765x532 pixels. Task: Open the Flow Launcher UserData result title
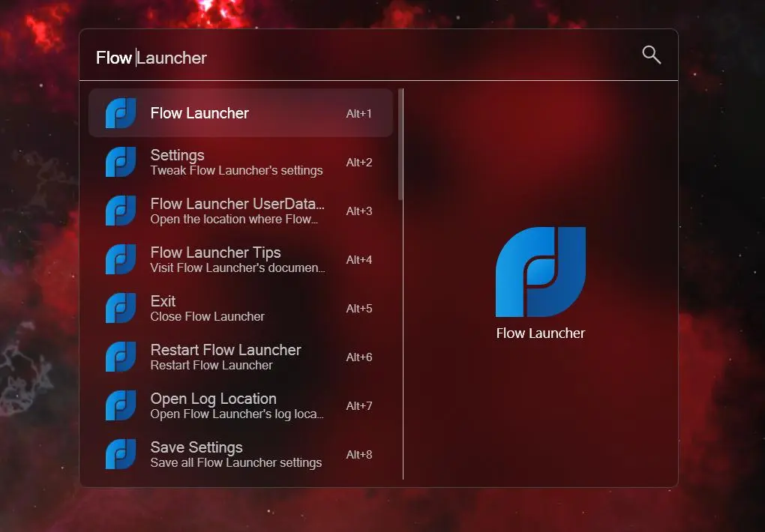coord(237,203)
